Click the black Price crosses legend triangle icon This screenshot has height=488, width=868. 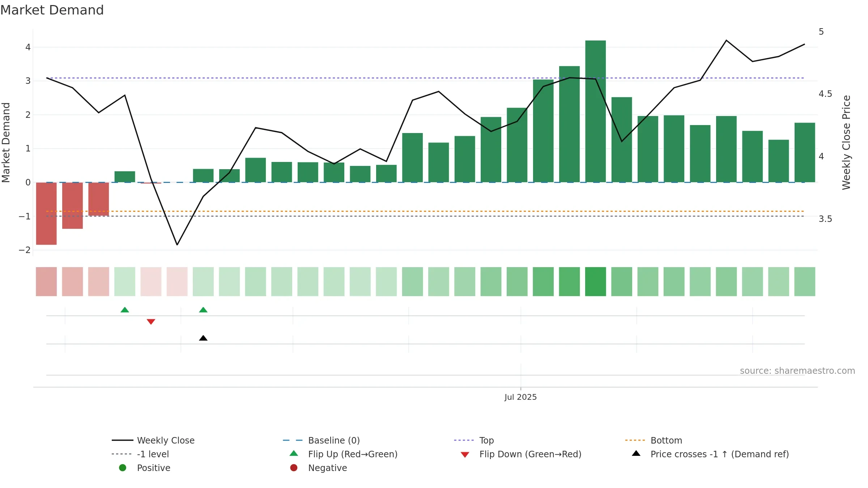click(x=636, y=453)
